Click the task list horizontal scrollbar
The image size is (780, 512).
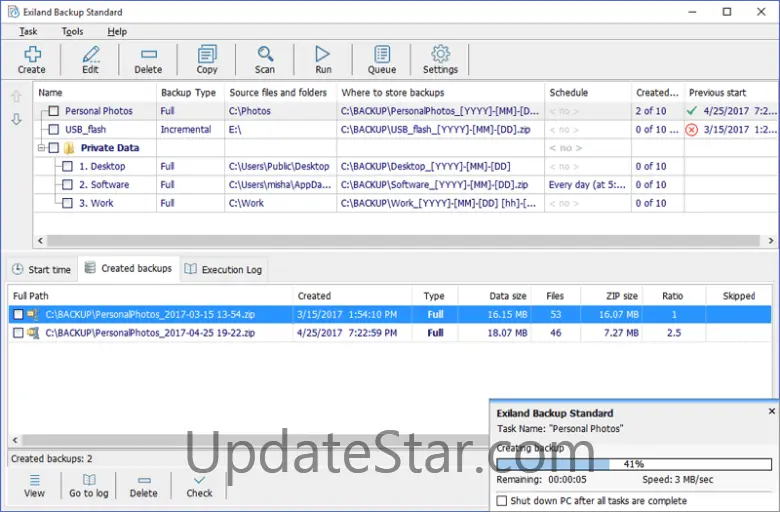403,241
